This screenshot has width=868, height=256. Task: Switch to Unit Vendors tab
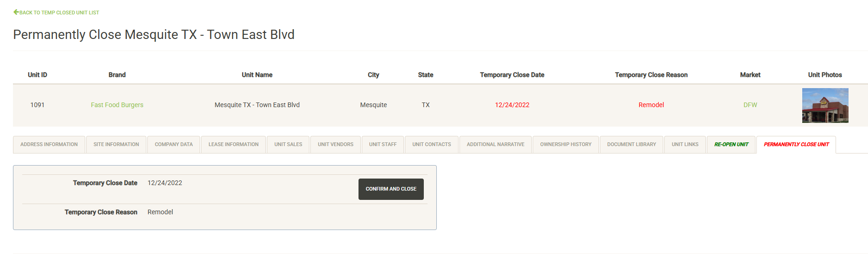(335, 144)
